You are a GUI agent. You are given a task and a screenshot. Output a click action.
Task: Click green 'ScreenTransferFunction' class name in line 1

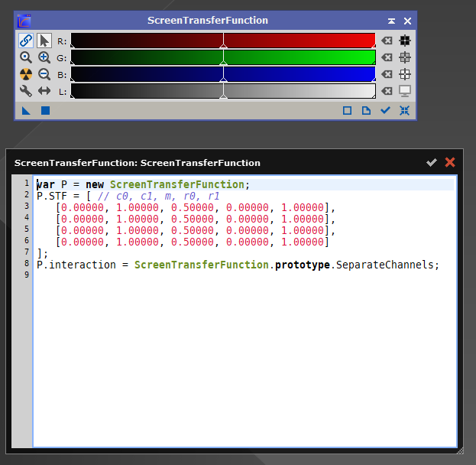coord(177,184)
